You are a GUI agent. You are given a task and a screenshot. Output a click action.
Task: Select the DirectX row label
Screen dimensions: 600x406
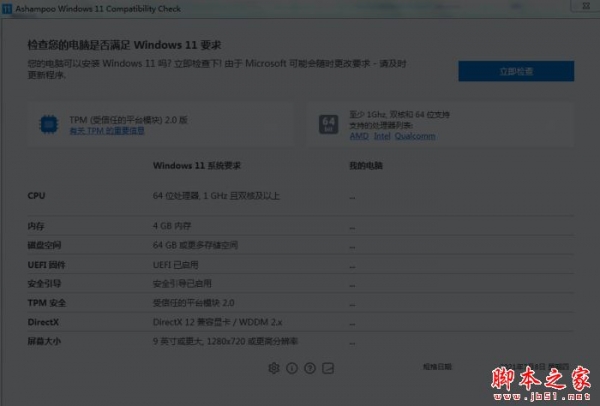coord(43,322)
